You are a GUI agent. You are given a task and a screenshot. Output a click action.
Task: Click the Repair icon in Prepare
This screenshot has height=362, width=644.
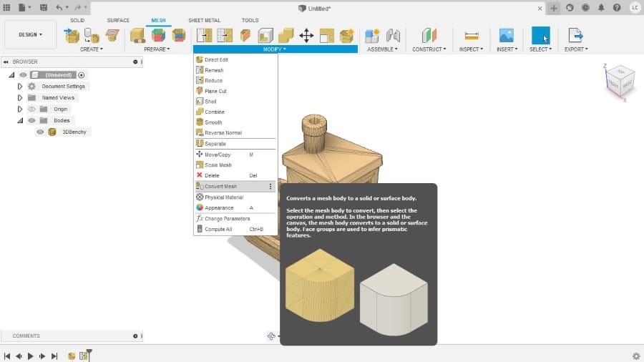click(137, 35)
